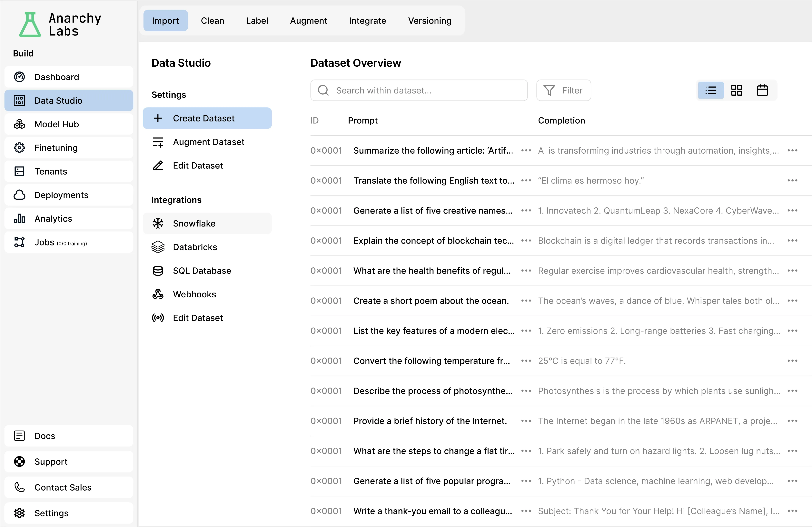Image resolution: width=812 pixels, height=527 pixels.
Task: Click Edit Dataset pencil option
Action: [x=207, y=165]
